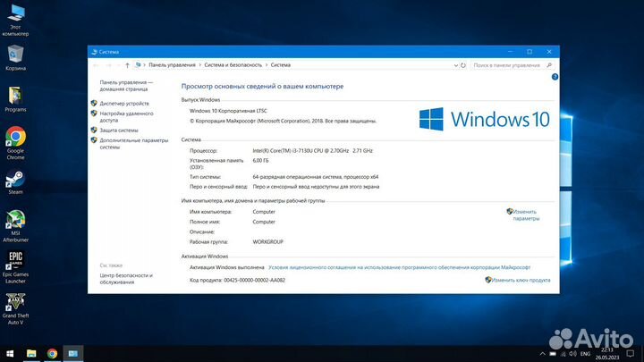The width and height of the screenshot is (644, 362).
Task: Click the 'Изменить параметры' link
Action: click(525, 215)
